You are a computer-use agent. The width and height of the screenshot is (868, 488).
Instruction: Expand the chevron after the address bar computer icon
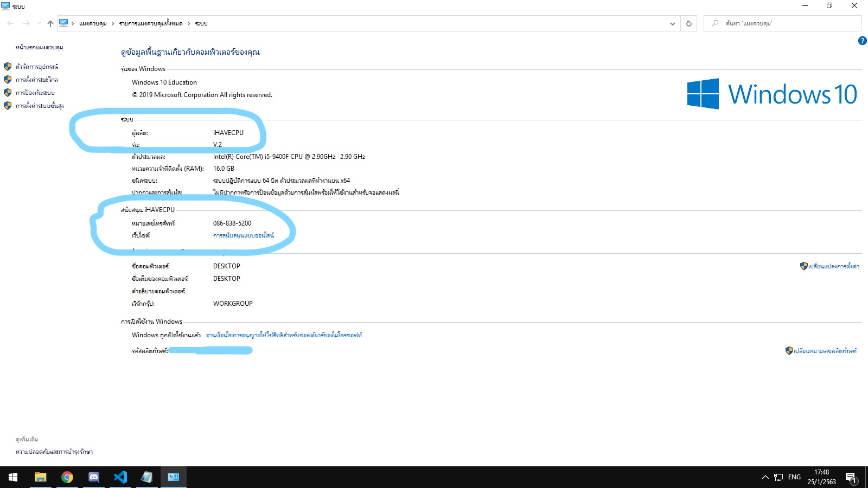pyautogui.click(x=73, y=23)
